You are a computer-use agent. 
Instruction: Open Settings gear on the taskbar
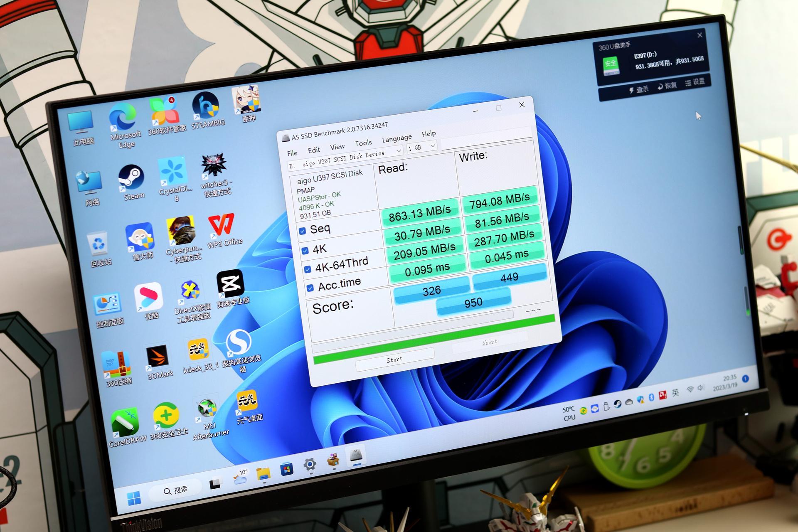click(x=310, y=465)
